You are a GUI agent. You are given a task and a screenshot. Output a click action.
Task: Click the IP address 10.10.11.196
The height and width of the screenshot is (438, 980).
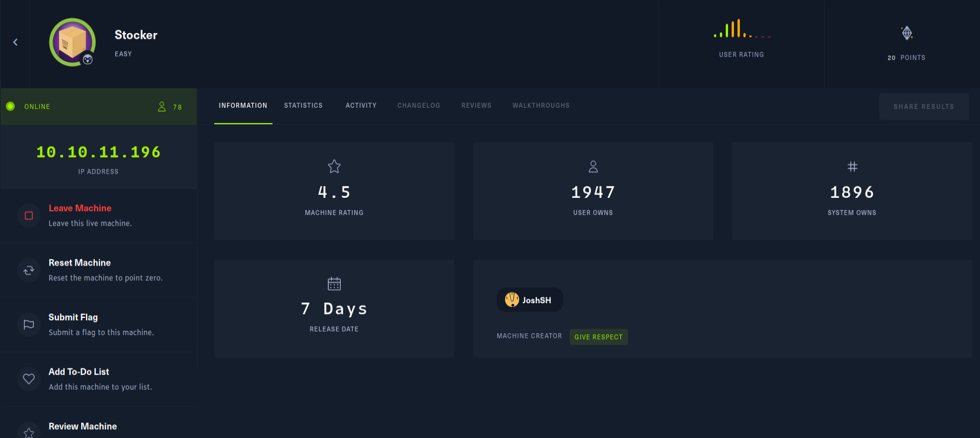click(x=98, y=152)
